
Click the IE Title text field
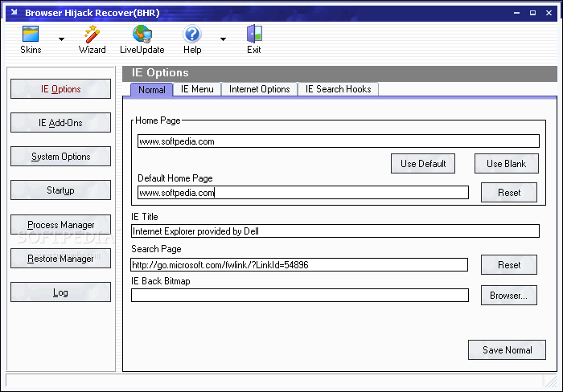coord(335,231)
